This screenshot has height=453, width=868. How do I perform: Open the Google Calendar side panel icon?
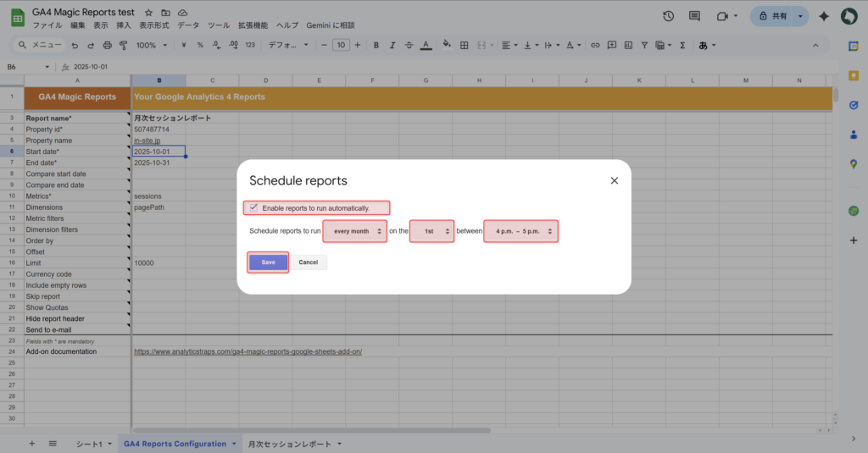pyautogui.click(x=853, y=47)
